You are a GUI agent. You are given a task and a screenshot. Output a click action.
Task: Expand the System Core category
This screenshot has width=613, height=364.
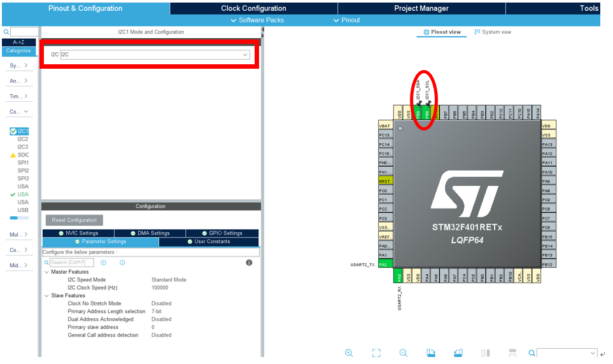point(18,66)
